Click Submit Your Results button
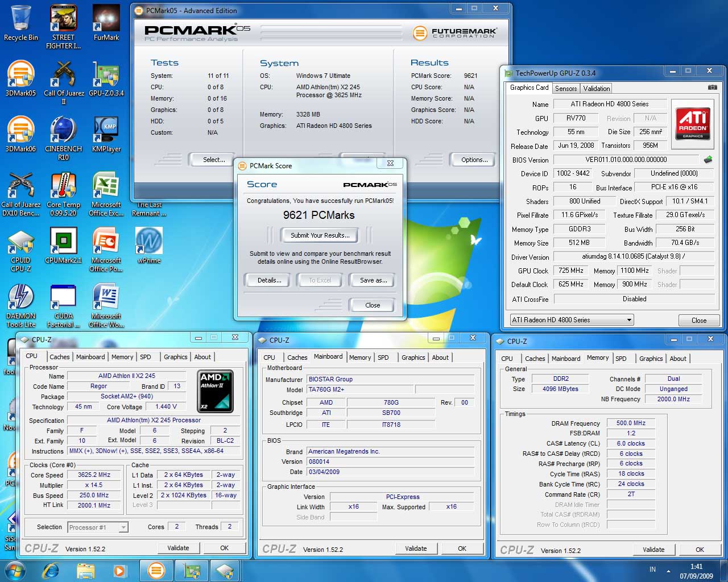This screenshot has width=728, height=582. pos(320,235)
